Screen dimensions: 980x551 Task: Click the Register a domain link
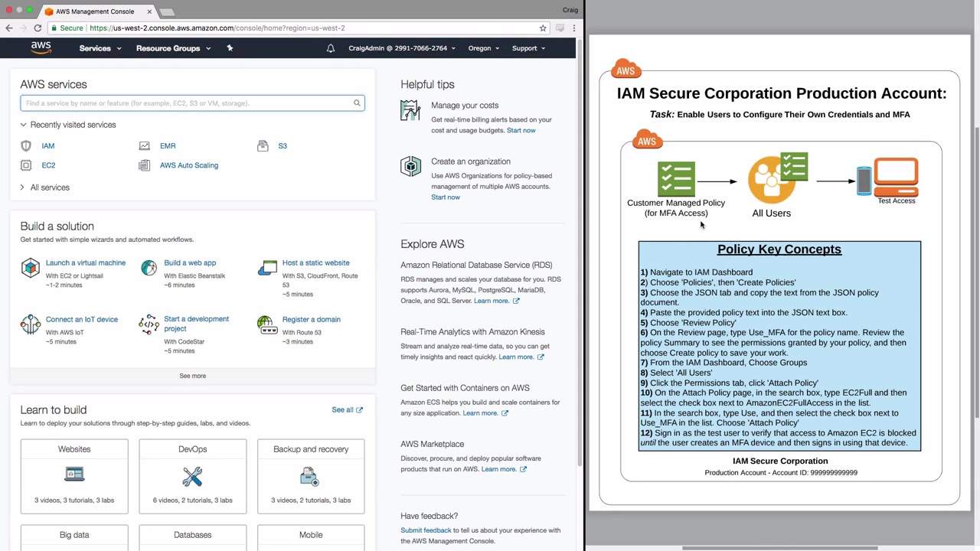[x=311, y=319]
